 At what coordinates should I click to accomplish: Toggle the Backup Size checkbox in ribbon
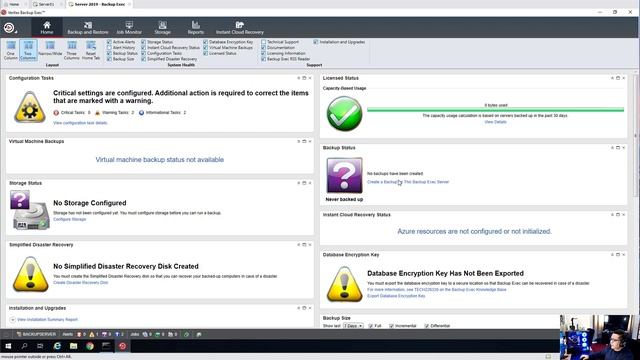pos(109,59)
